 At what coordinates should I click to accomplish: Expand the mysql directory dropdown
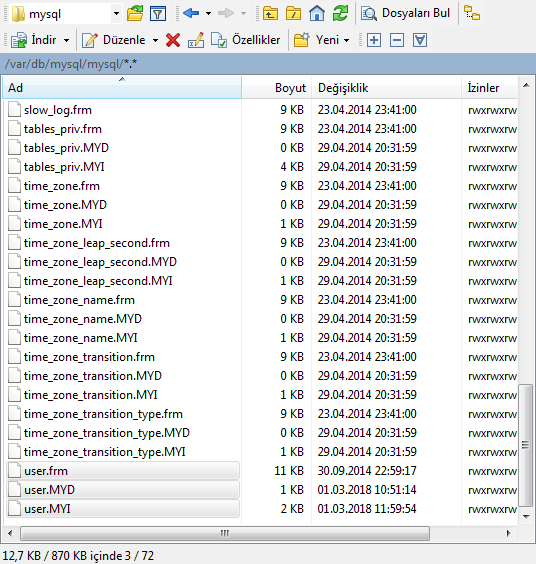click(x=116, y=14)
